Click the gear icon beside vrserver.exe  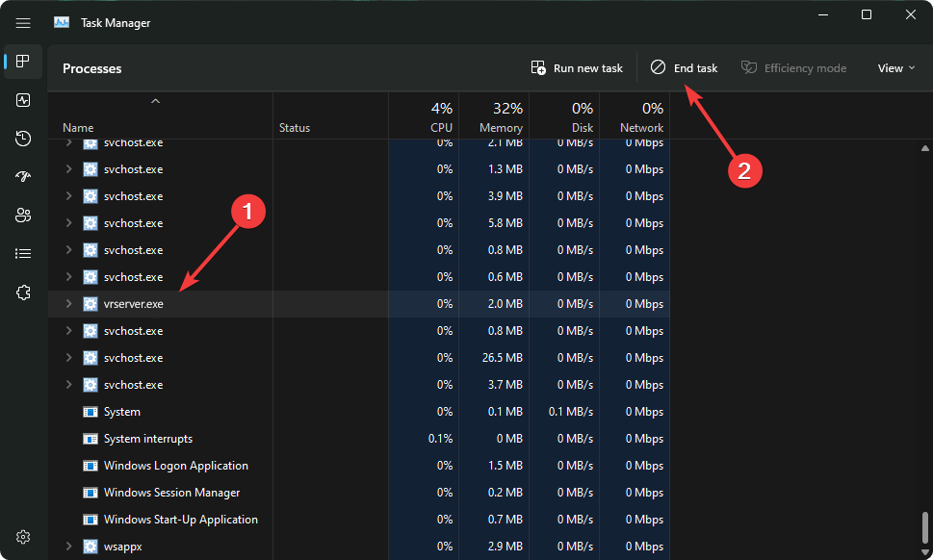(x=90, y=304)
